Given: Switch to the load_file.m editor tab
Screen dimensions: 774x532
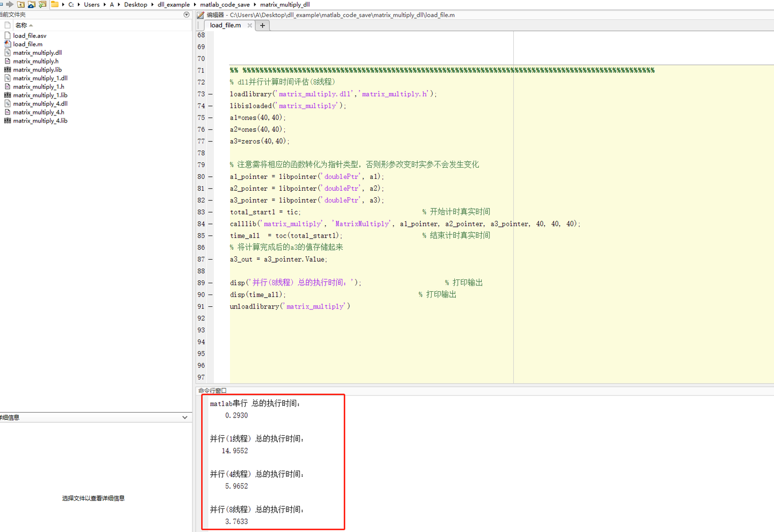Looking at the screenshot, I should pyautogui.click(x=225, y=25).
